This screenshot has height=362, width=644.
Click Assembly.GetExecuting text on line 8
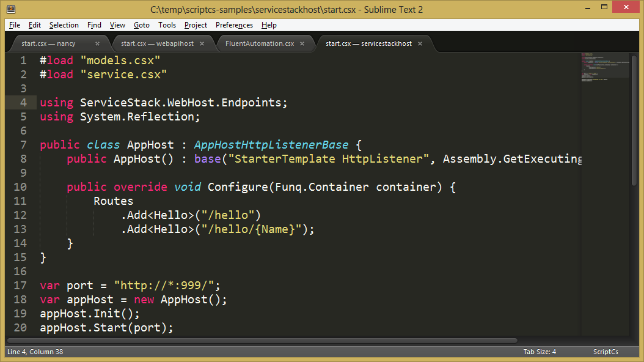click(512, 159)
